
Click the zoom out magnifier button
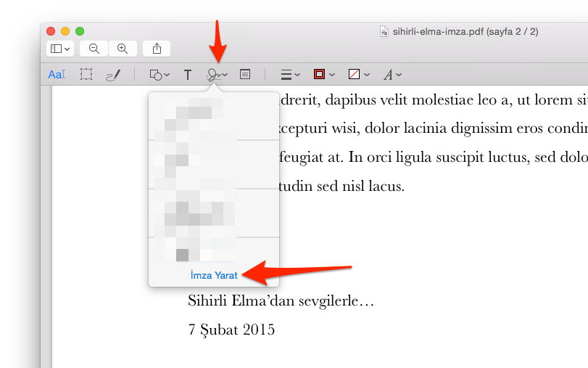point(94,49)
